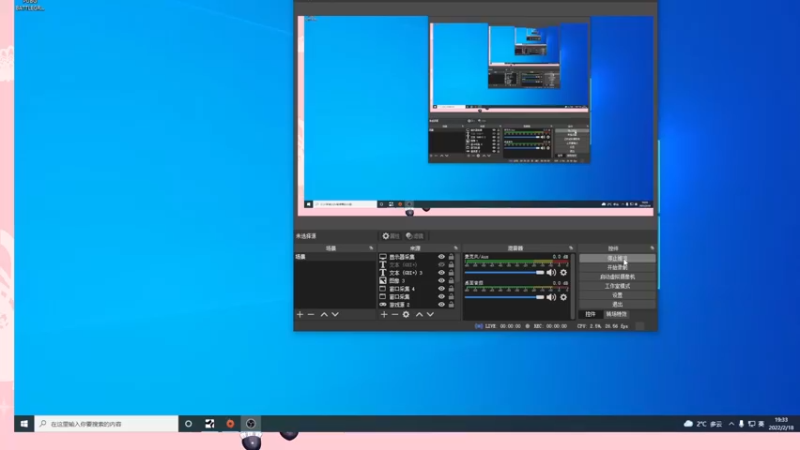Click the OBS preview canvas
800x450 pixels.
[x=476, y=116]
